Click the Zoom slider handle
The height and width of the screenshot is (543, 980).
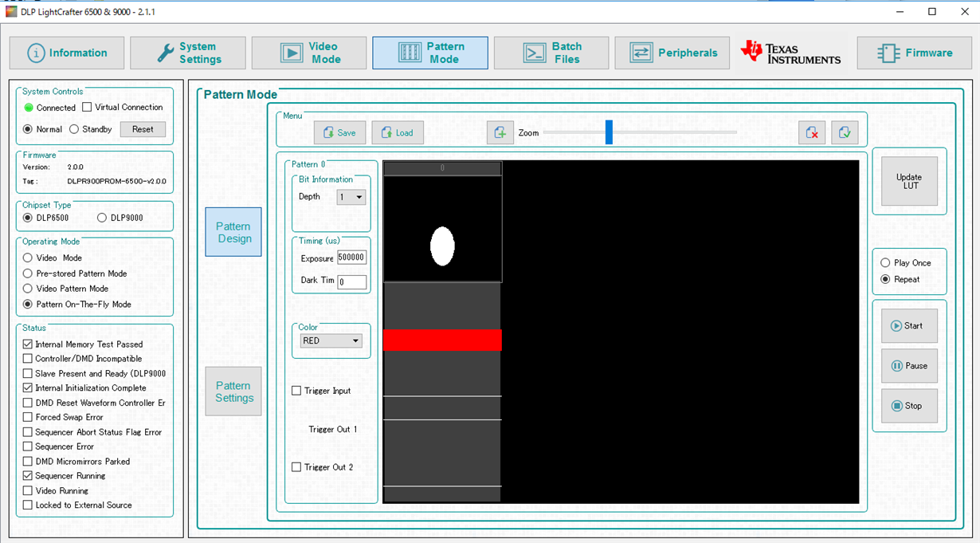click(x=609, y=132)
